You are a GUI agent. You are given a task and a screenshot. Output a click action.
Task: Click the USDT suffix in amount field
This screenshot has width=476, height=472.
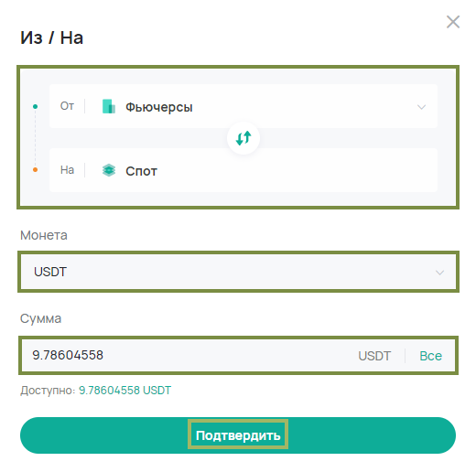[x=374, y=356]
